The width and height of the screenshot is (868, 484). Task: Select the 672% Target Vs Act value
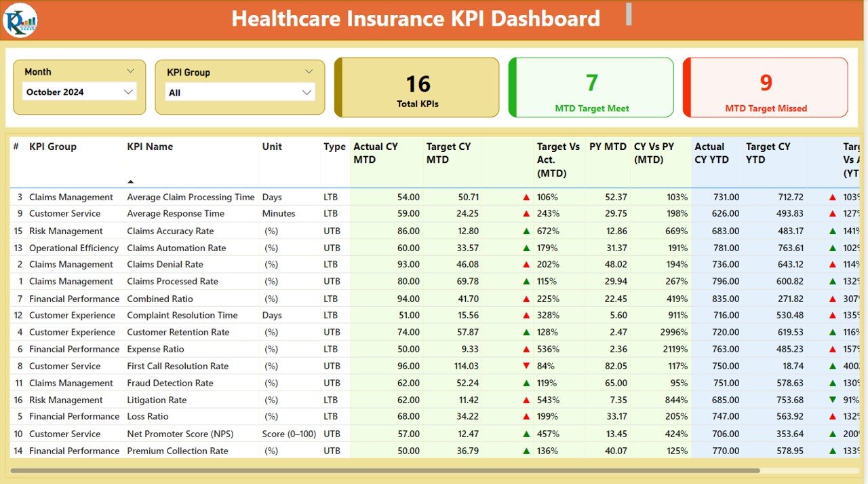[x=547, y=231]
